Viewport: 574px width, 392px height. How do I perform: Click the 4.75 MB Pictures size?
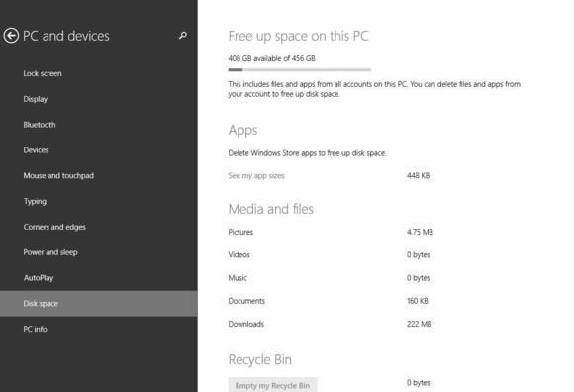(420, 232)
